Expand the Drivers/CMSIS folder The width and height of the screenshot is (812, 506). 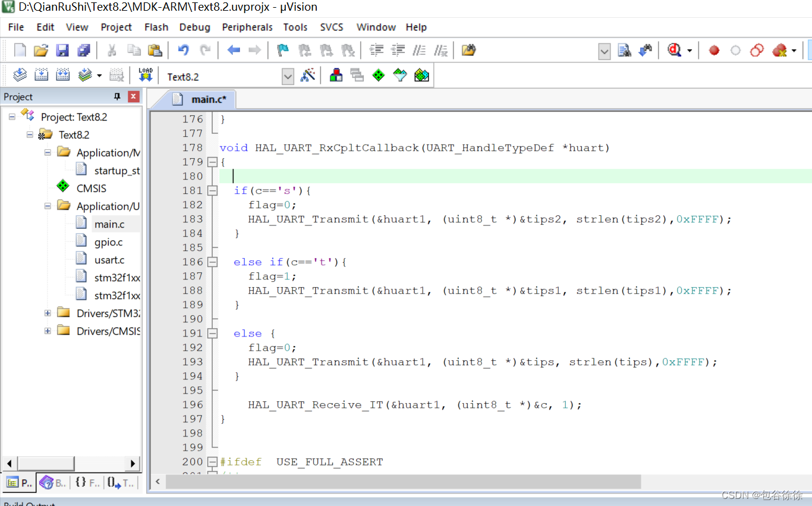coord(48,329)
